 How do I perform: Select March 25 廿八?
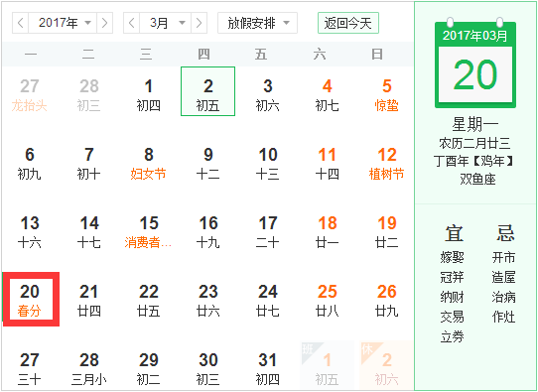point(327,300)
